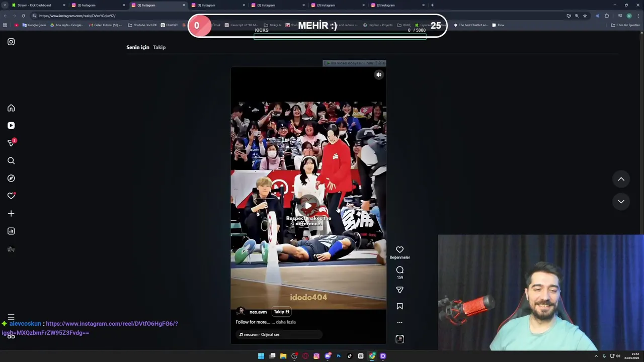
Task: Like the reel with heart icon
Action: coord(399,249)
